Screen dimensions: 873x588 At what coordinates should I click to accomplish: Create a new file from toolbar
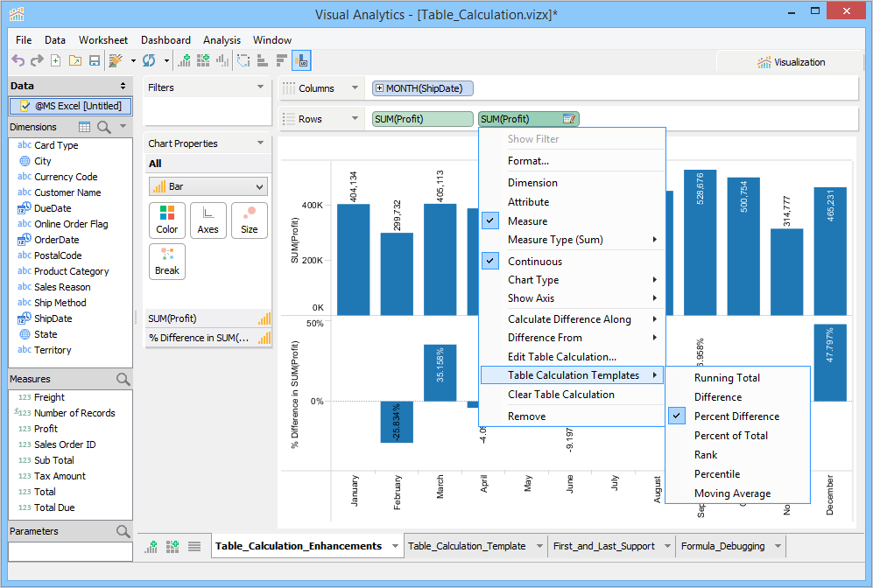pos(56,60)
